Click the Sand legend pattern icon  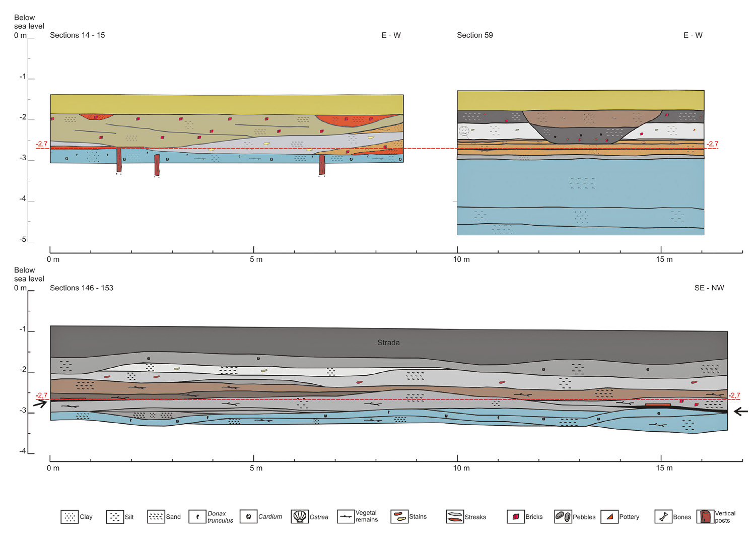pos(156,517)
